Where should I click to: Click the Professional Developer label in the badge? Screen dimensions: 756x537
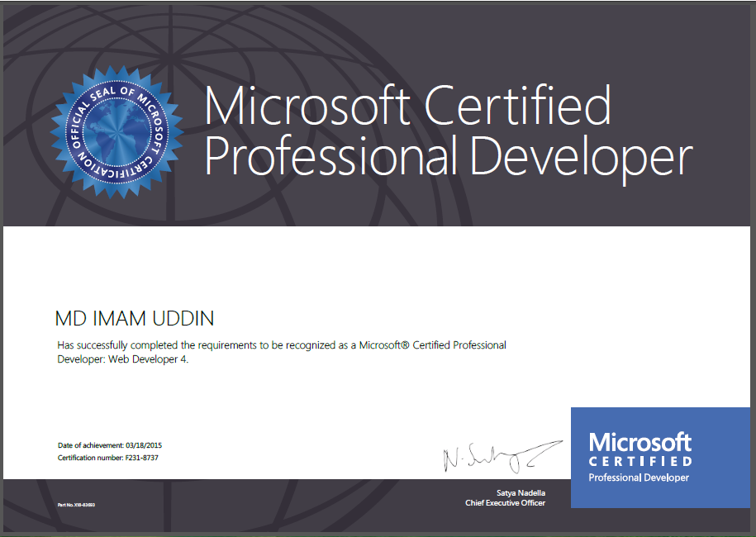tap(639, 478)
